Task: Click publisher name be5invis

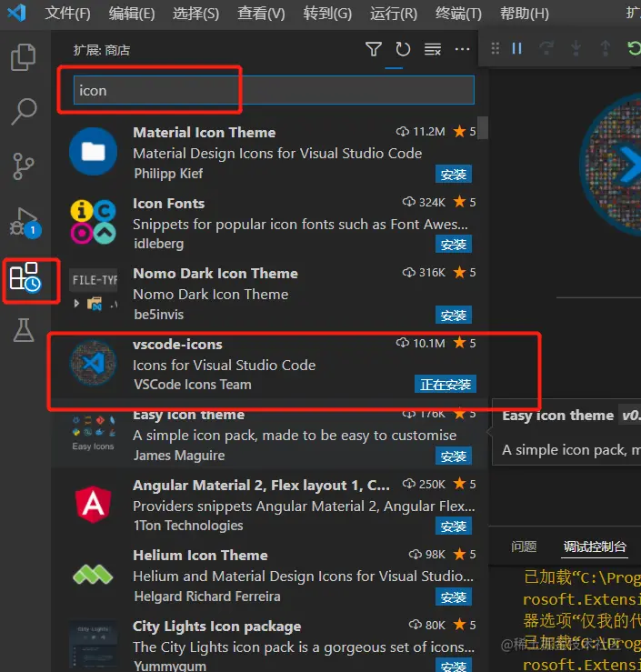Action: tap(158, 315)
